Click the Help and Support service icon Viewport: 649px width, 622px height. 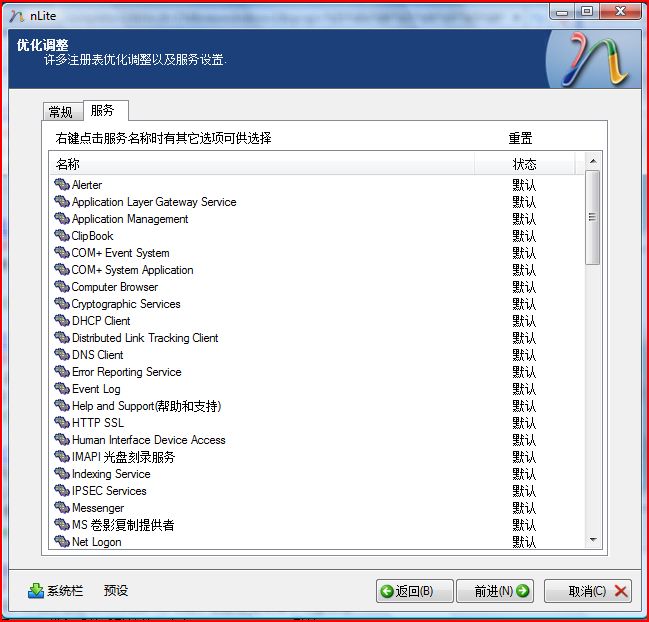(62, 405)
